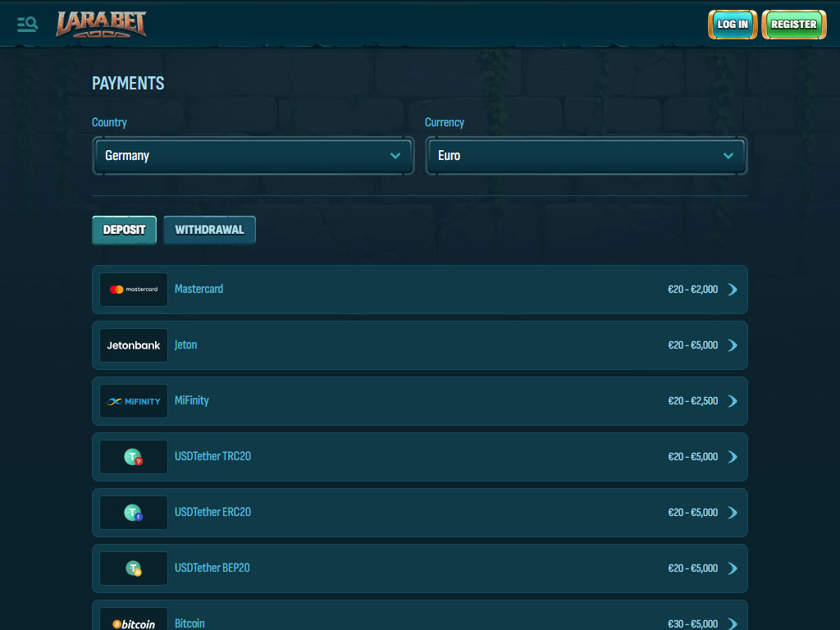Click the USDTether BEP20 coin icon
This screenshot has height=630, width=840.
[134, 568]
